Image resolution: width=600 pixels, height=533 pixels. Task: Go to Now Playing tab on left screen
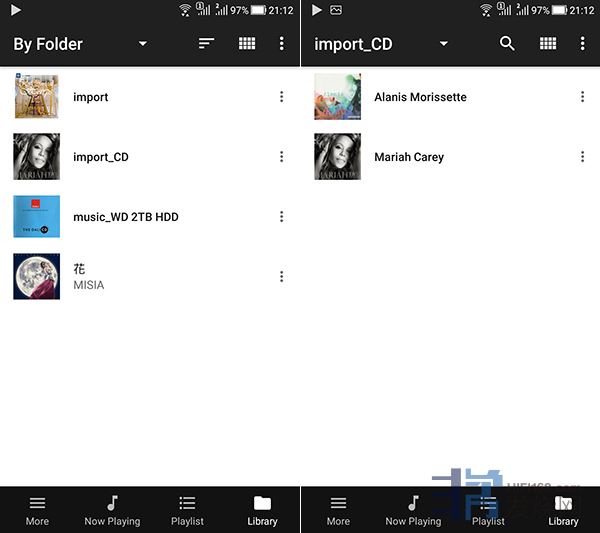point(112,510)
